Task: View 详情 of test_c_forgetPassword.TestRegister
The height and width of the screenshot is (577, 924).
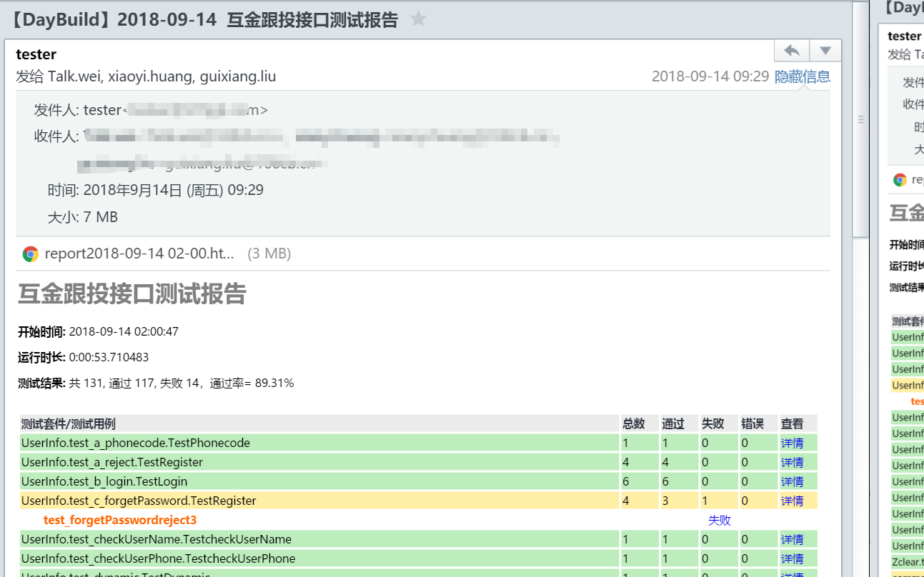Action: [x=794, y=501]
